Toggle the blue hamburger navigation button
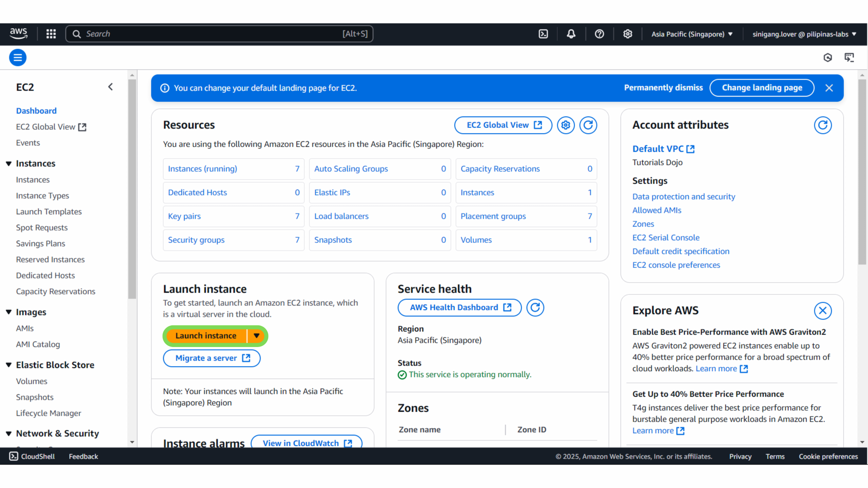 coord(18,58)
